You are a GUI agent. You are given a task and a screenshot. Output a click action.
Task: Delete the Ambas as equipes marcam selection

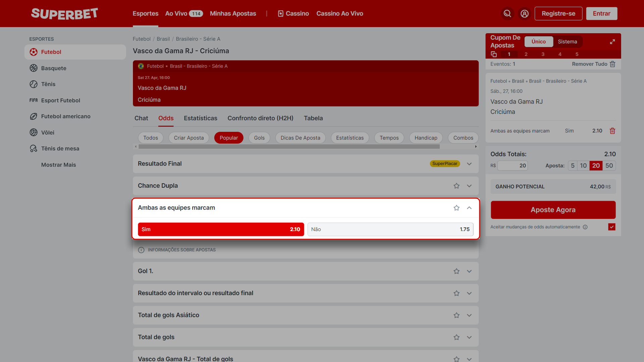pyautogui.click(x=612, y=131)
